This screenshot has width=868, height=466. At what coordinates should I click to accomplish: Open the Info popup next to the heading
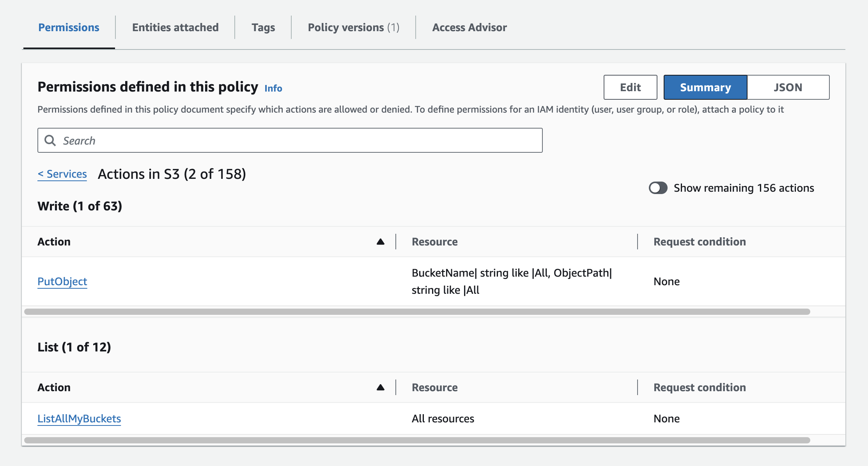click(273, 88)
